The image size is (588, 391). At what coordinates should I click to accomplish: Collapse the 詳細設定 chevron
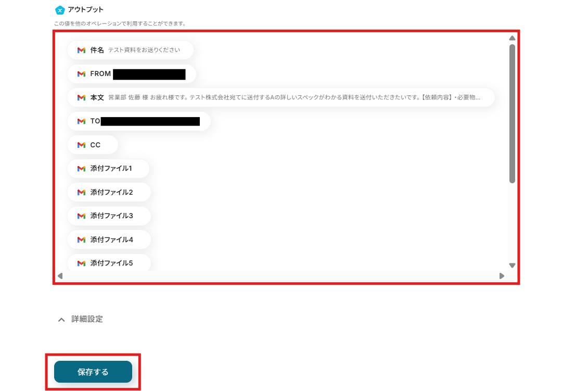(x=61, y=320)
